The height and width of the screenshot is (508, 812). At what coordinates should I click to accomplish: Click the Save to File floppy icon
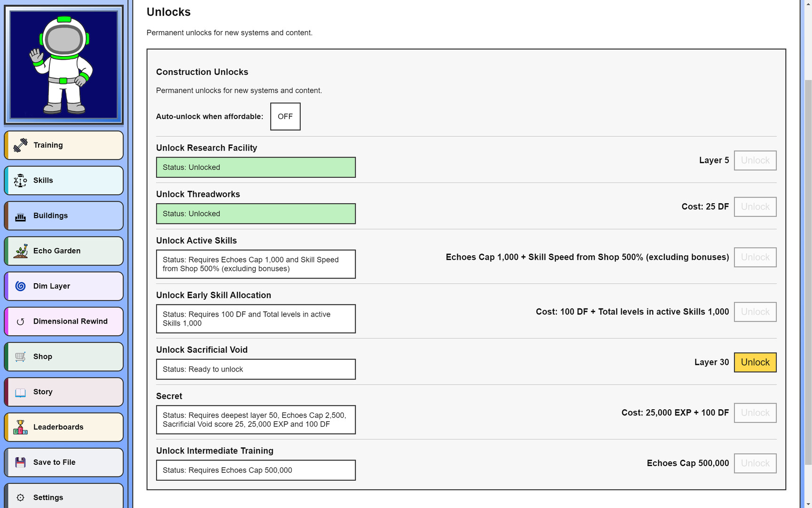[20, 463]
